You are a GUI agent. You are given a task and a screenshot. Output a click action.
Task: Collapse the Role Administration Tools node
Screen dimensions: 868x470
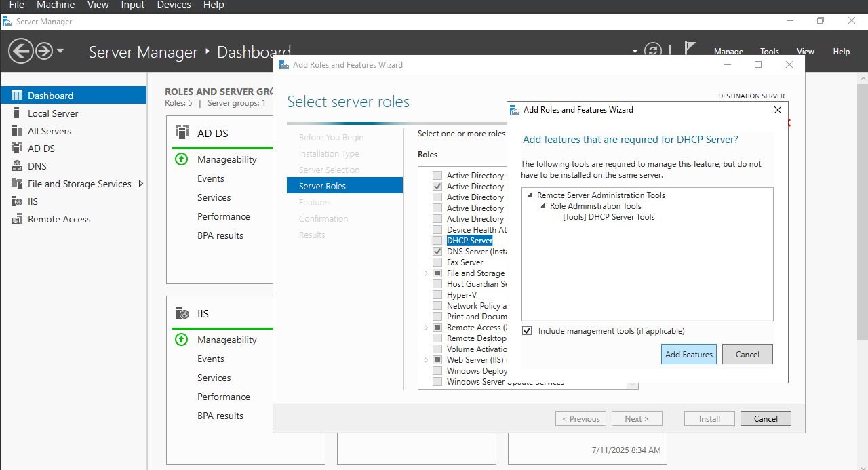[x=543, y=206]
